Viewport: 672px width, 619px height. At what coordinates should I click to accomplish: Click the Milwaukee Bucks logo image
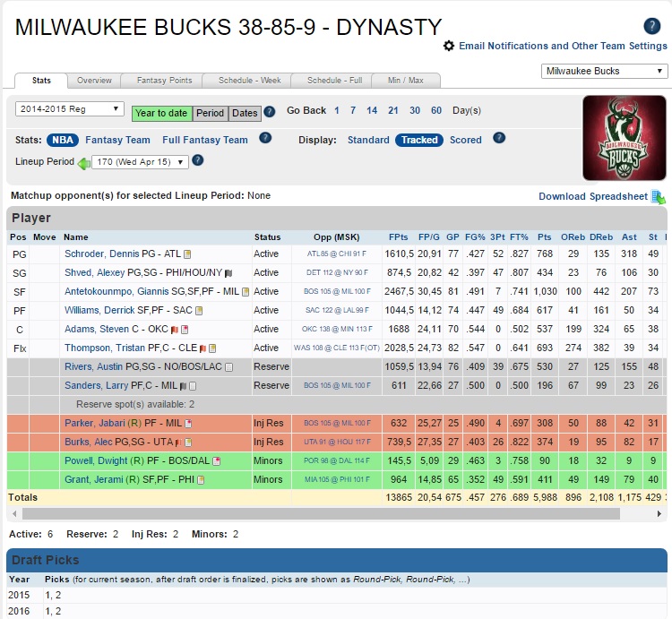coord(624,138)
